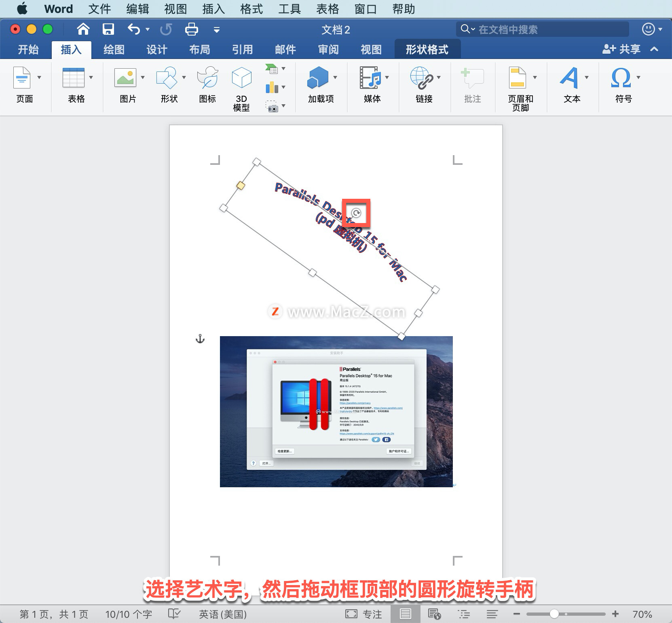Screen dimensions: 672x623
Task: Open the 链接 link options
Action: [x=422, y=78]
